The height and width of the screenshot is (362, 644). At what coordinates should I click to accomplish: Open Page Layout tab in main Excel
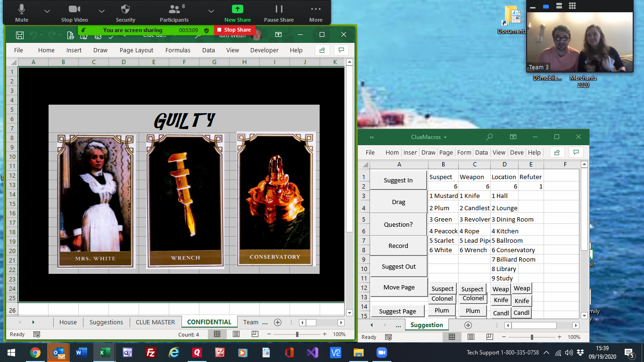tap(136, 50)
